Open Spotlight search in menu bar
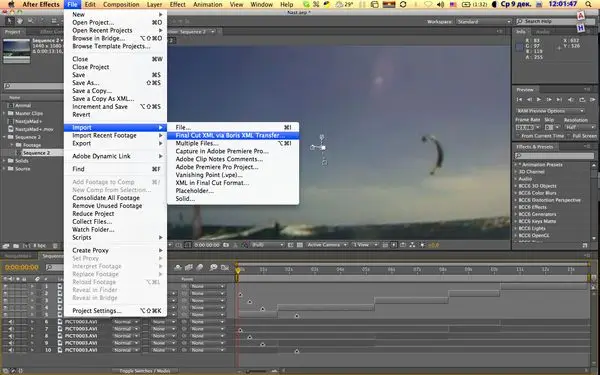The image size is (600, 375). click(588, 4)
